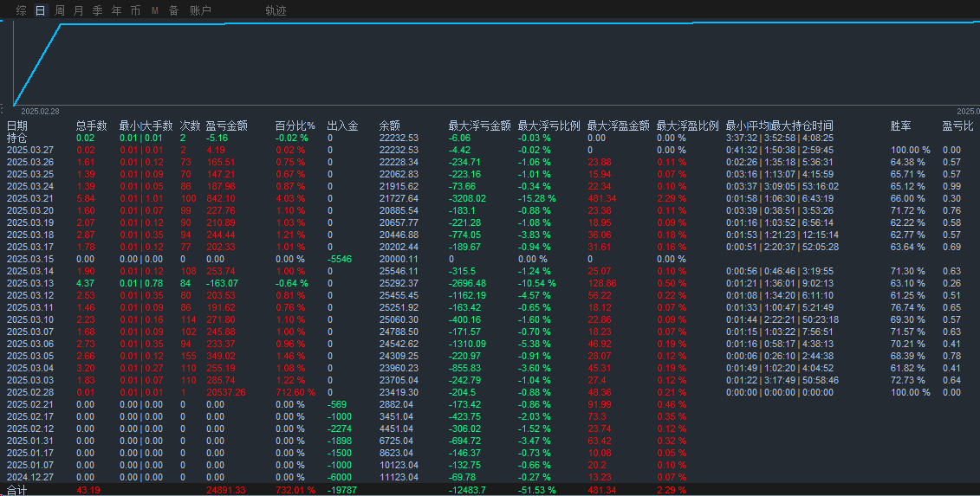Switch to the 月 monthly tab
Screen dimensions: 980x496
tap(78, 10)
